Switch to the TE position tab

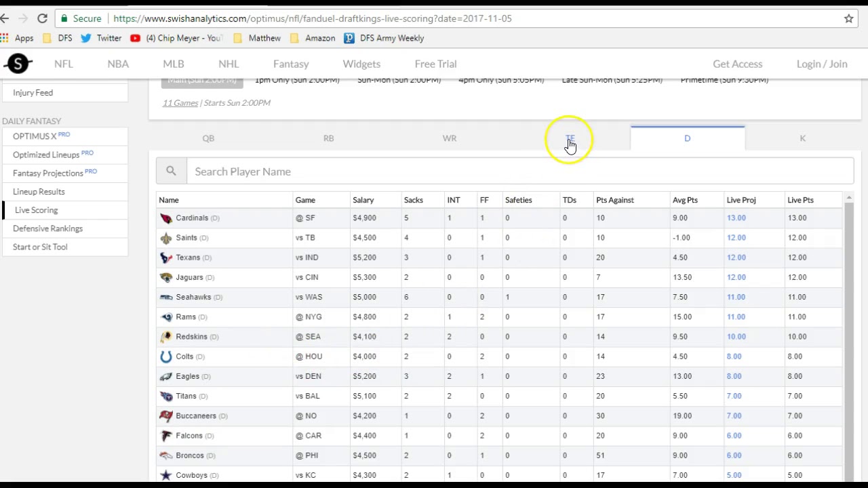570,138
